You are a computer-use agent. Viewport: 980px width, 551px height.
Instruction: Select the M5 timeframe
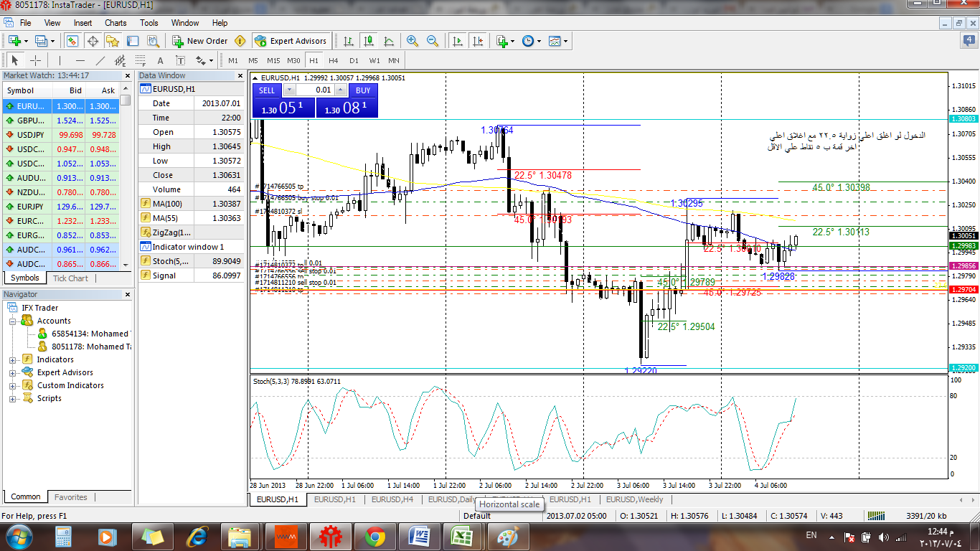point(253,60)
